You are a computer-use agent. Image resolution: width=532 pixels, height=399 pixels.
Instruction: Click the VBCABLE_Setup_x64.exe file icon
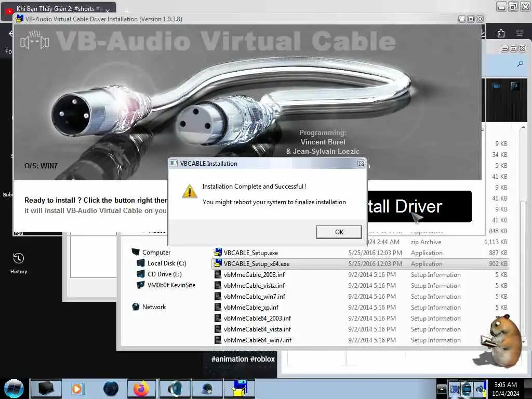(x=218, y=263)
